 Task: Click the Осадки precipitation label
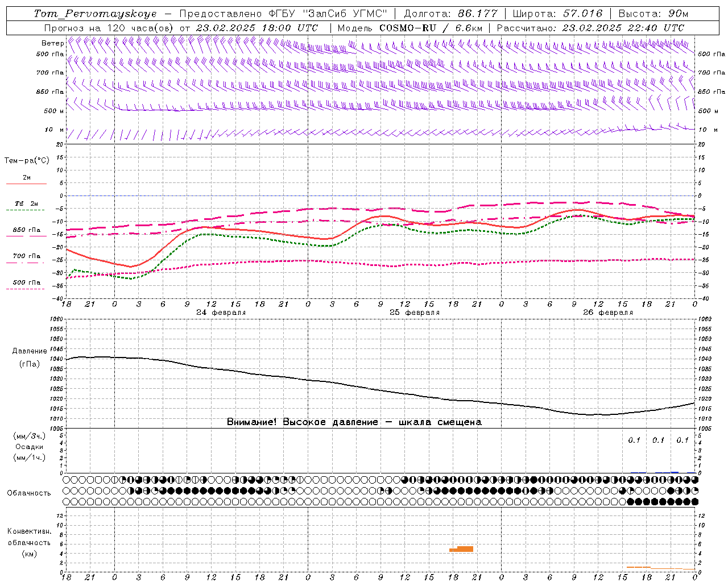tap(29, 447)
